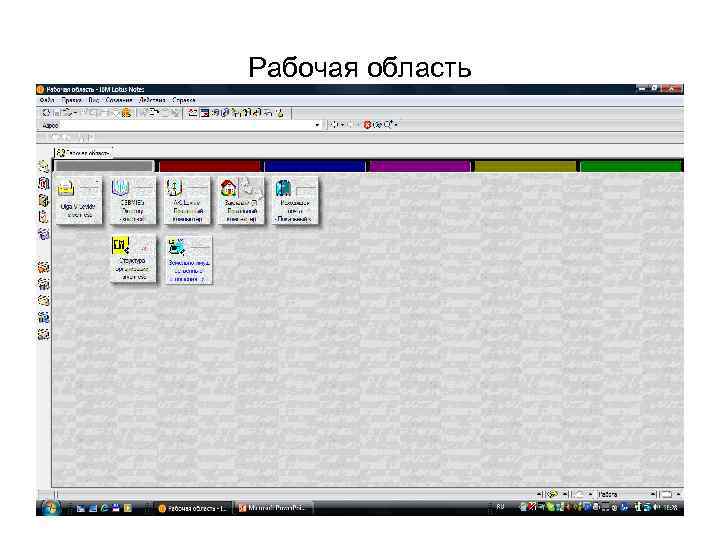This screenshot has width=720, height=540.
Task: Click the Windows Start button
Action: [x=50, y=508]
